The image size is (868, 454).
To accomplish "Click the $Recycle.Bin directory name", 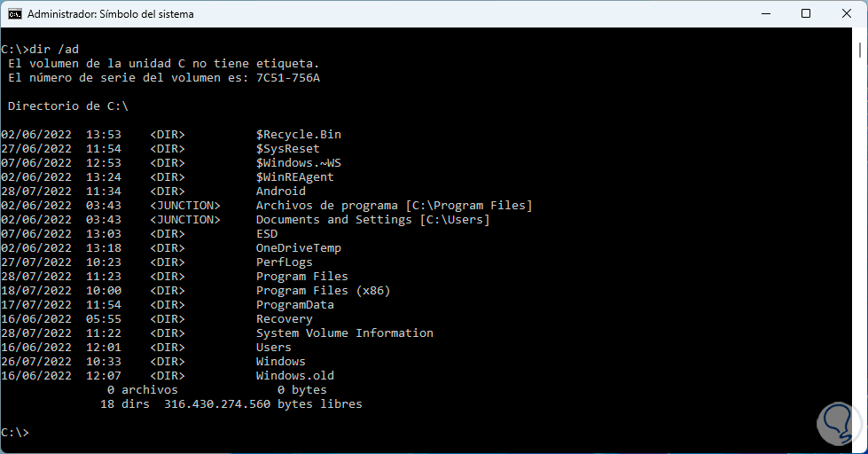I will point(298,135).
